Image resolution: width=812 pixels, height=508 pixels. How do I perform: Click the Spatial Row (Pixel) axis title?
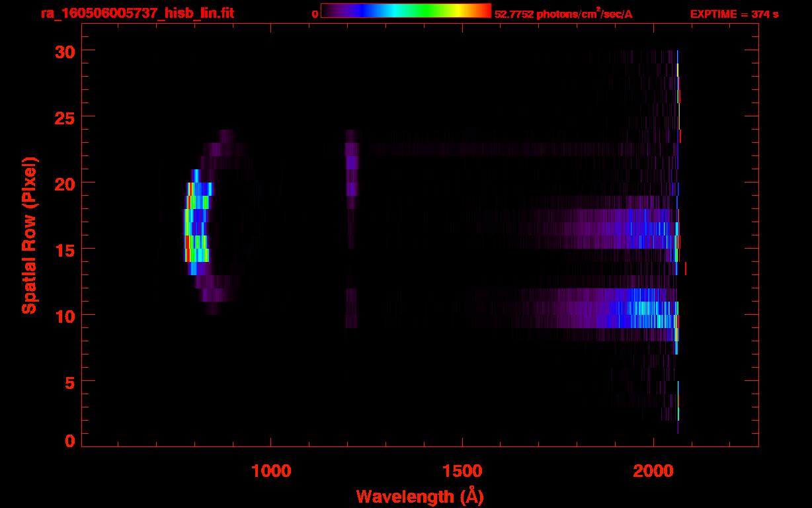[30, 235]
